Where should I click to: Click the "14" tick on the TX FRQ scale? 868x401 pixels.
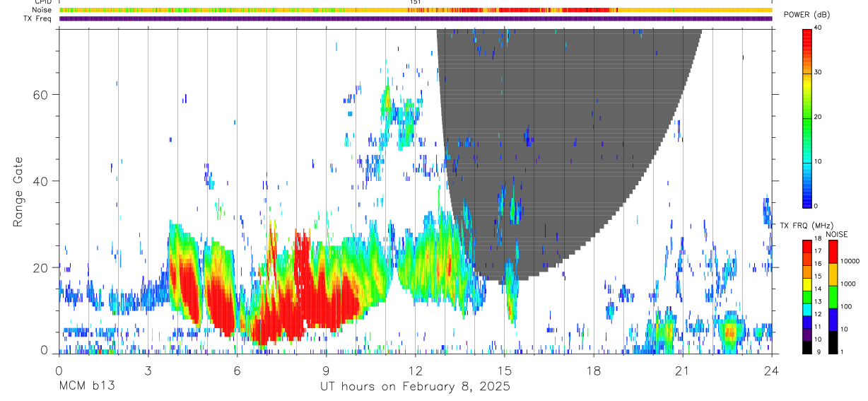tap(819, 290)
